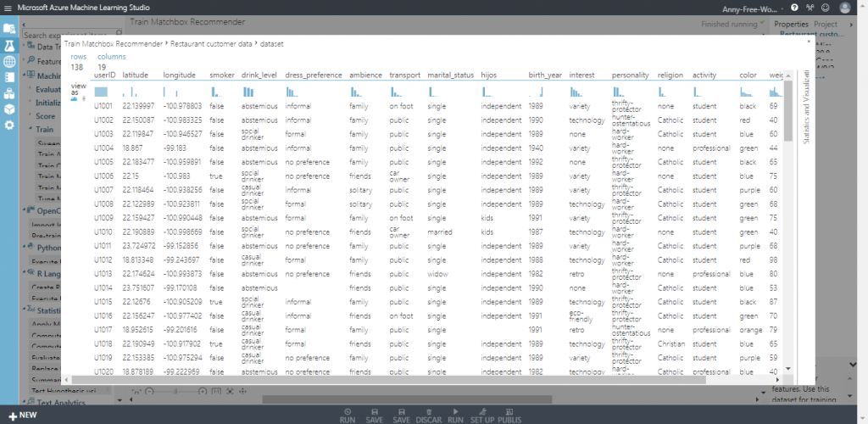This screenshot has height=424, width=868.
Task: Open the Help question mark icon
Action: coord(795,8)
